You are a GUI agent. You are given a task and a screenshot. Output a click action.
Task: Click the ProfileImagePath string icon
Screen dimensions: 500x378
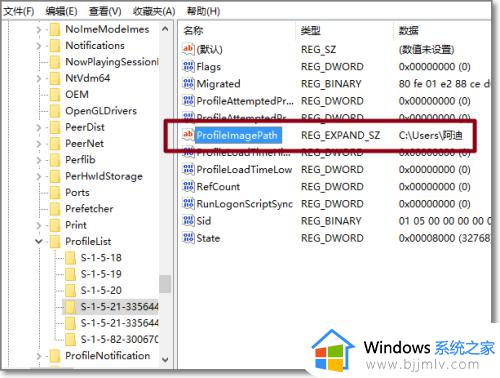[188, 135]
